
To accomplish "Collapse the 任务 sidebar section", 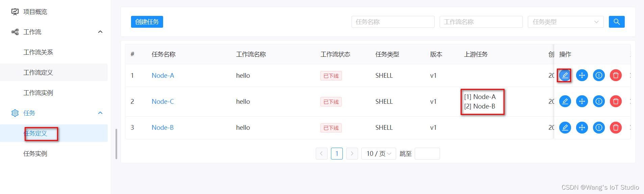I will 100,113.
